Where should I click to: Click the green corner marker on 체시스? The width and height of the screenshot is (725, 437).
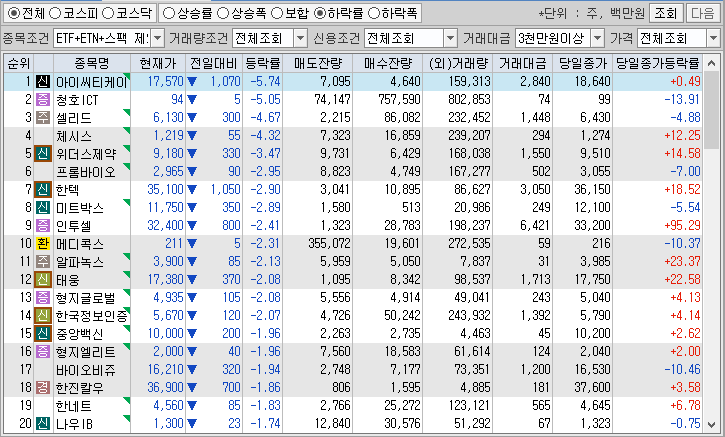[x=127, y=130]
